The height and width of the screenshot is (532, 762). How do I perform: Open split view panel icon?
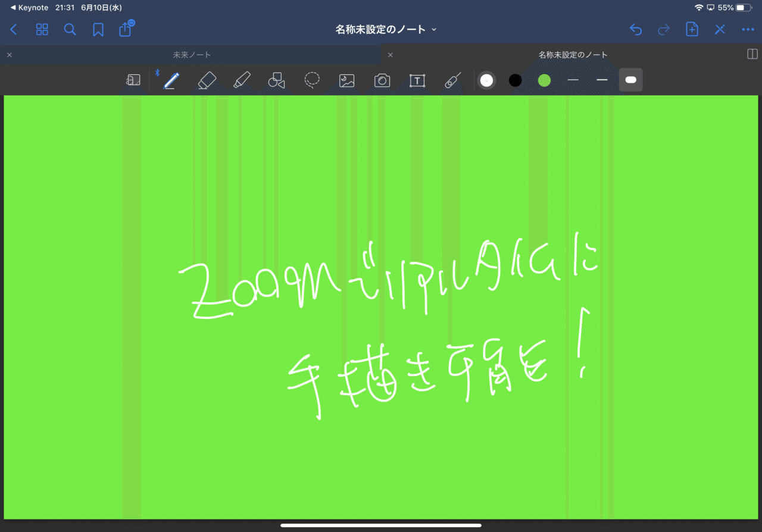[752, 54]
